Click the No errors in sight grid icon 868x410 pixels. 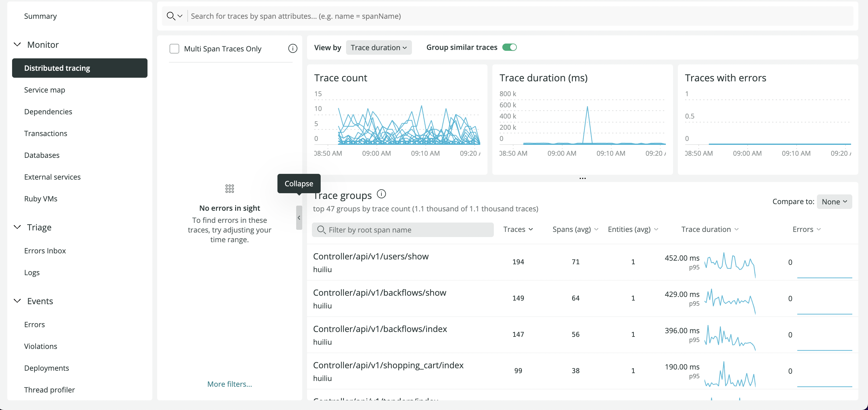click(229, 189)
